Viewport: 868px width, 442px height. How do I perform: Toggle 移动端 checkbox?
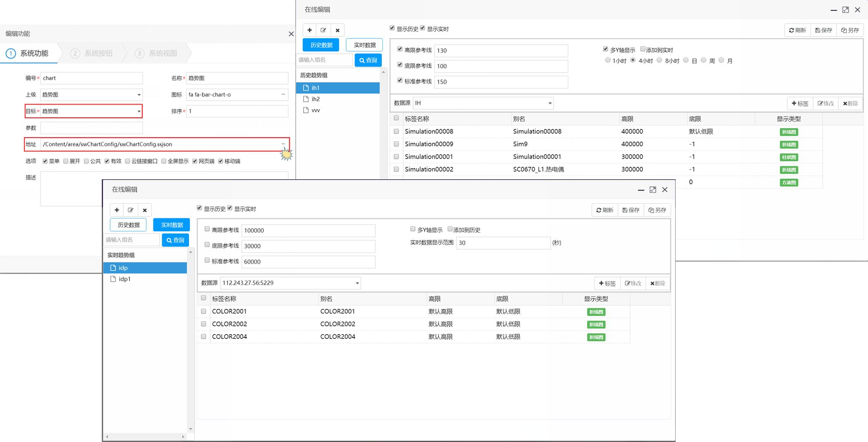(x=221, y=161)
